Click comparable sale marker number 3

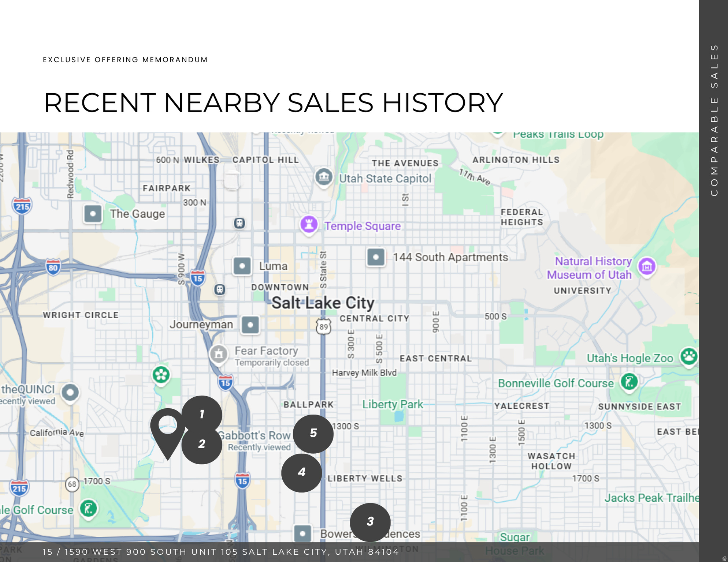pyautogui.click(x=370, y=522)
